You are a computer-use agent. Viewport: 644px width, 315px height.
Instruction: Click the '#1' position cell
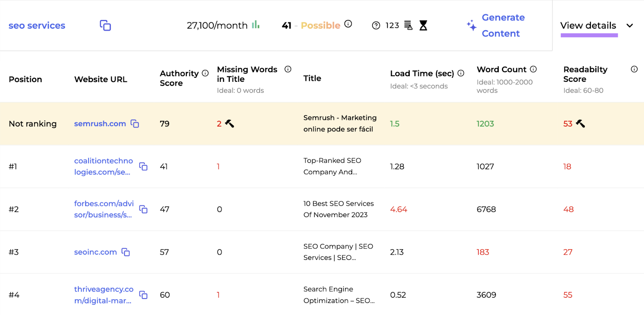13,166
